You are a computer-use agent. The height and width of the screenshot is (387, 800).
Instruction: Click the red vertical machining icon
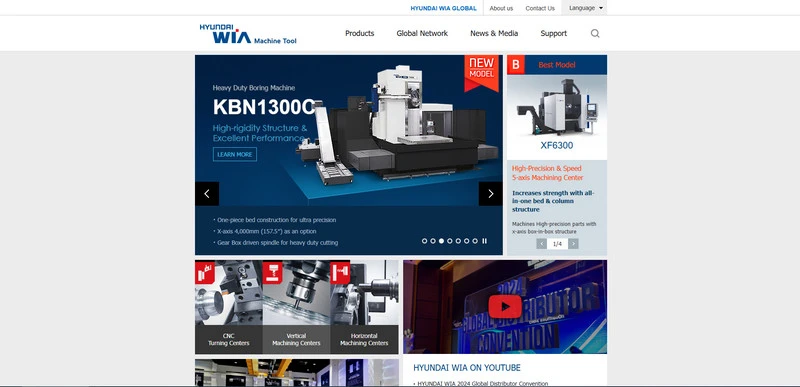[272, 273]
